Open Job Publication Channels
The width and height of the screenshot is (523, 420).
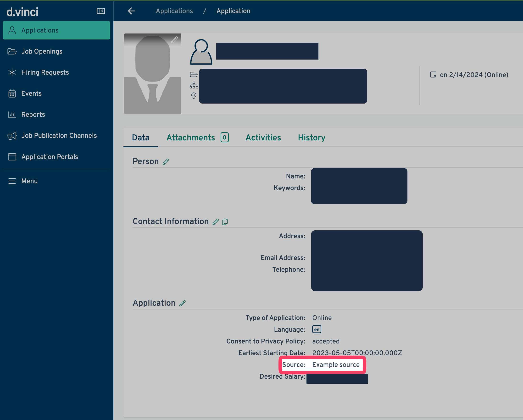[59, 136]
